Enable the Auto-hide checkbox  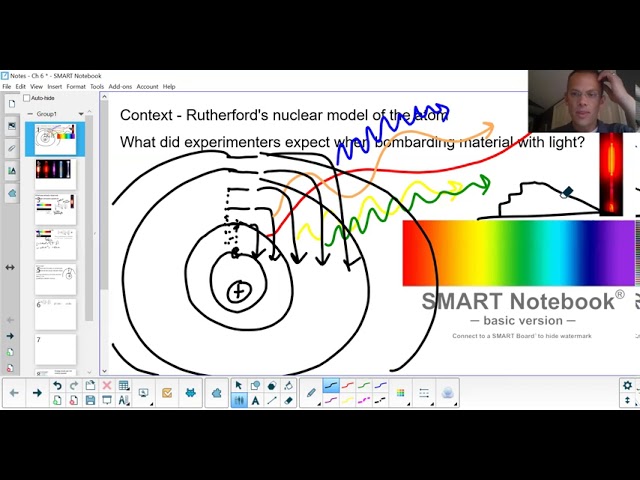pos(27,98)
